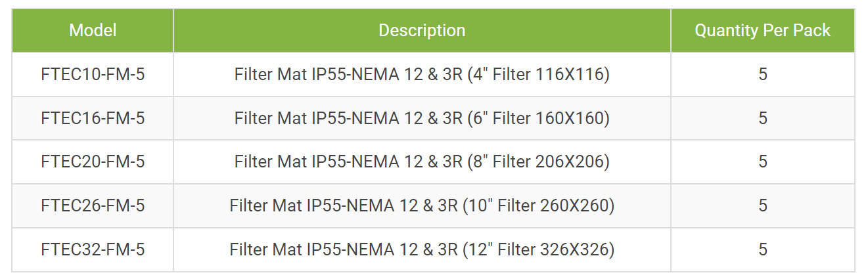Click quantity 5 in FTEC32-FM-5 row

(x=763, y=249)
